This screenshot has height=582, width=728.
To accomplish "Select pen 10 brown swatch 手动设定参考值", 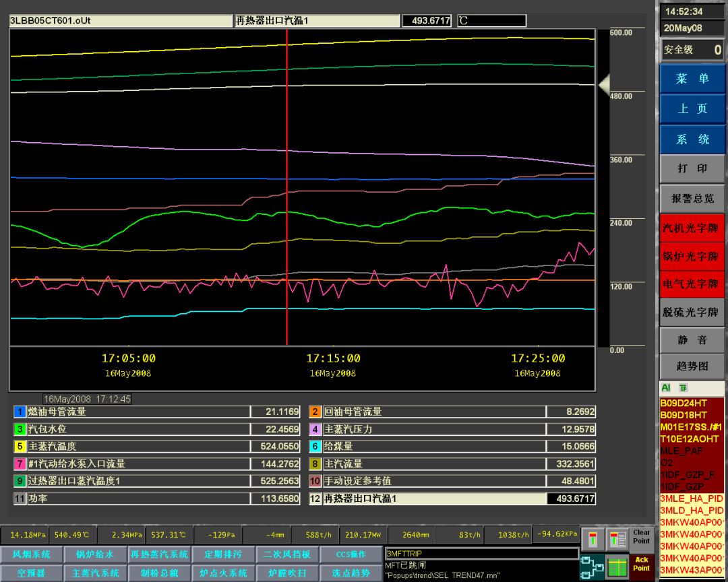I will coord(315,481).
